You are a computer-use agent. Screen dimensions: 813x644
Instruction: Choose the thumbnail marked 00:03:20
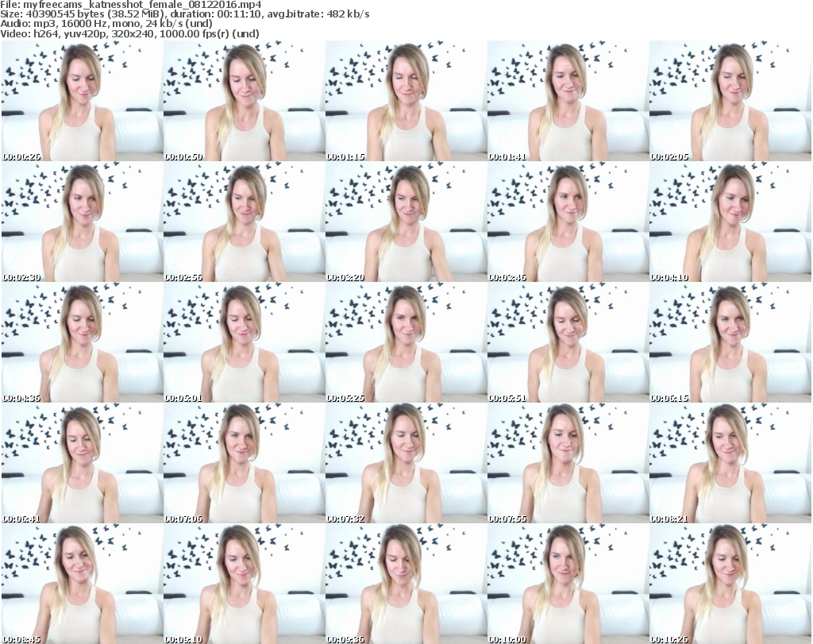(406, 222)
